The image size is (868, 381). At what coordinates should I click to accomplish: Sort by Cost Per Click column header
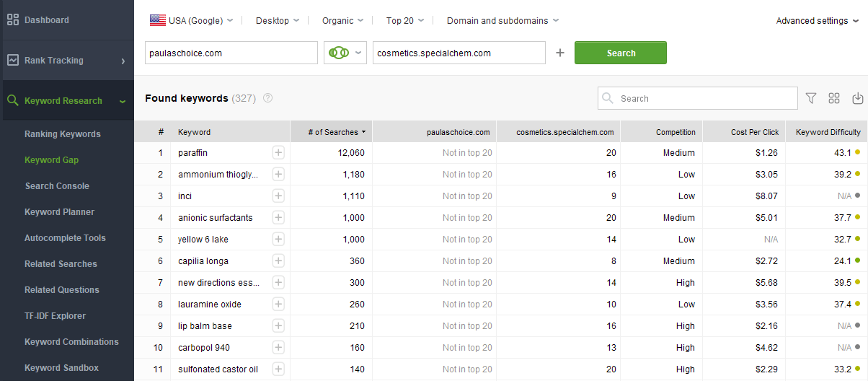click(744, 132)
